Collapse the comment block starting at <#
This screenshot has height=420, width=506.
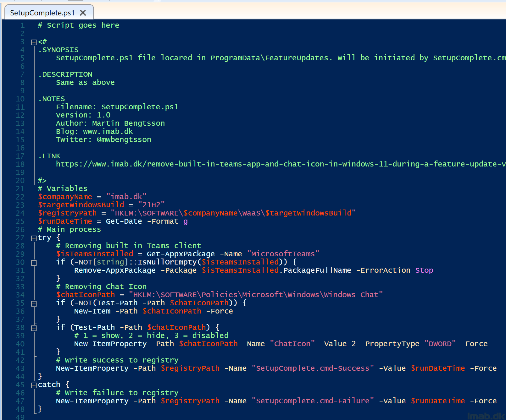pos(34,42)
